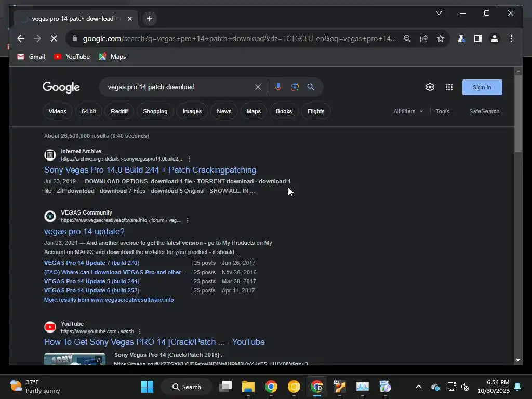Open How To Get Sony Vegas PRO 14 video result
Viewport: 532px width, 399px height.
(x=154, y=342)
